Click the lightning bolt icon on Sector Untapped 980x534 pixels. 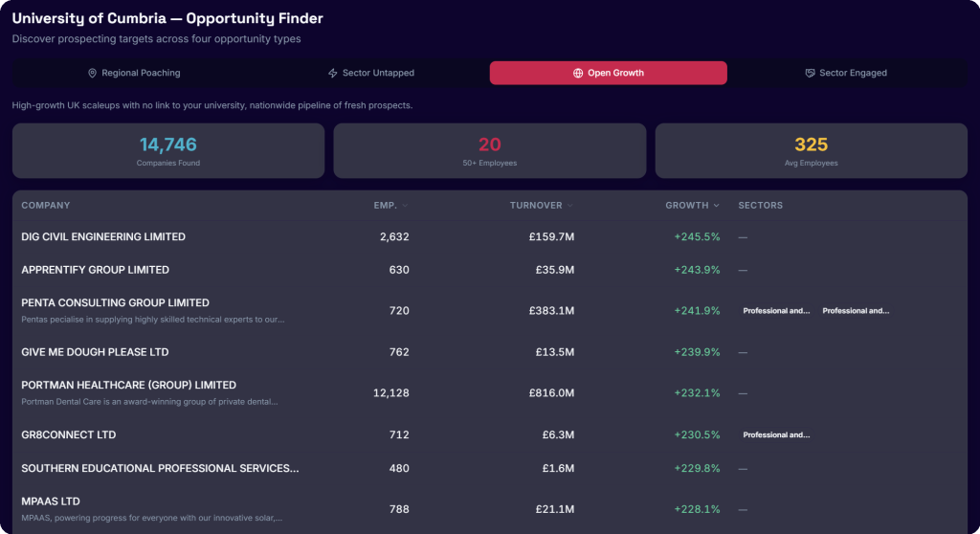tap(332, 73)
